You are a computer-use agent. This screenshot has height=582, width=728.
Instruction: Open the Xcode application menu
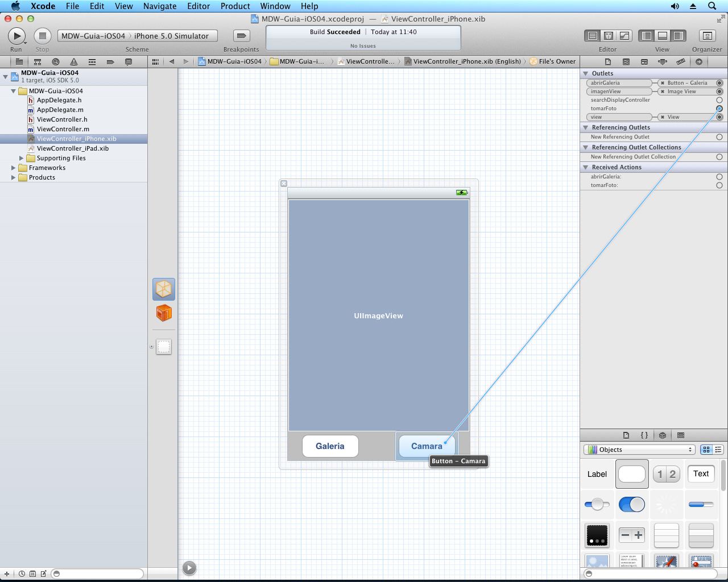coord(43,6)
